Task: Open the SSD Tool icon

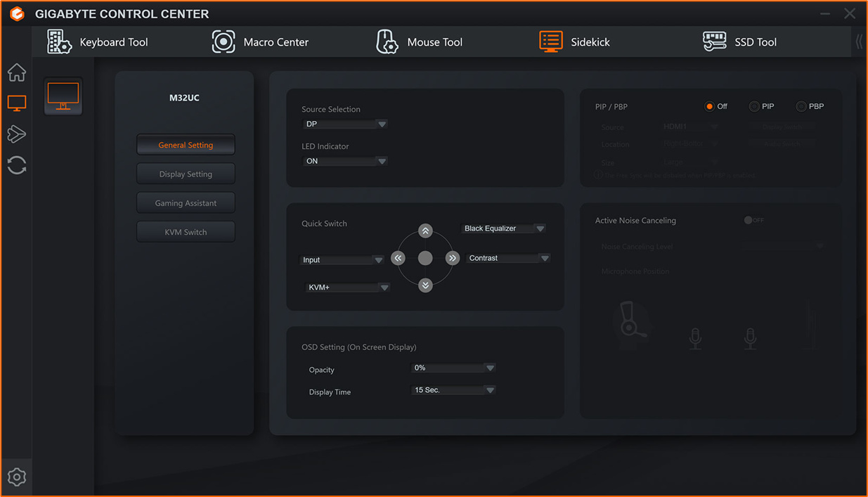Action: (x=714, y=41)
